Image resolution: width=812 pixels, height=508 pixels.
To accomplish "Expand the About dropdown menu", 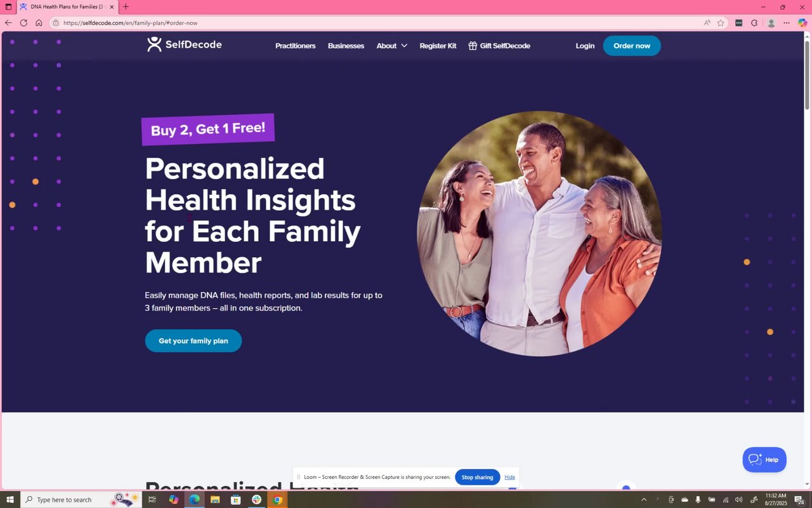I will [391, 46].
